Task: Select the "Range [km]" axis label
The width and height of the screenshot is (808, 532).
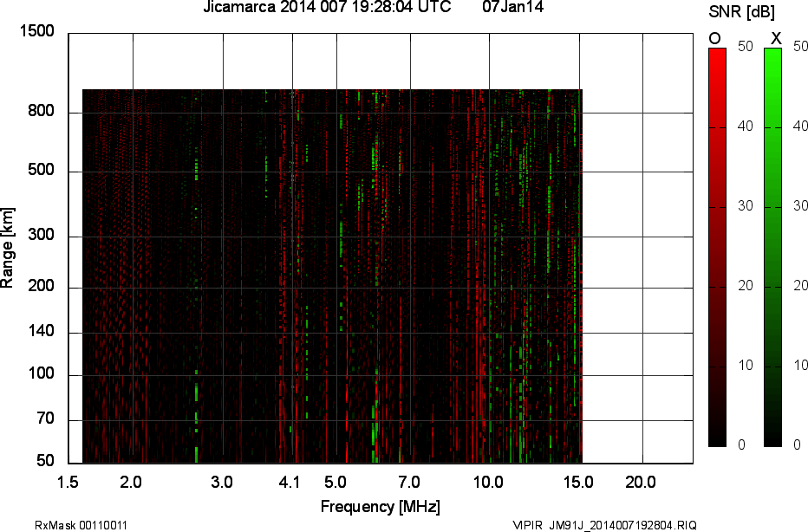Action: [8, 248]
